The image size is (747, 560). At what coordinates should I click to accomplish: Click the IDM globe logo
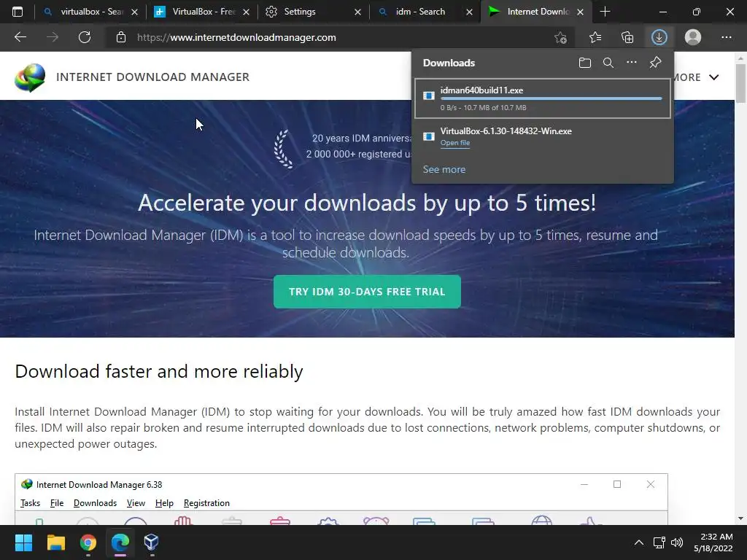click(x=29, y=77)
